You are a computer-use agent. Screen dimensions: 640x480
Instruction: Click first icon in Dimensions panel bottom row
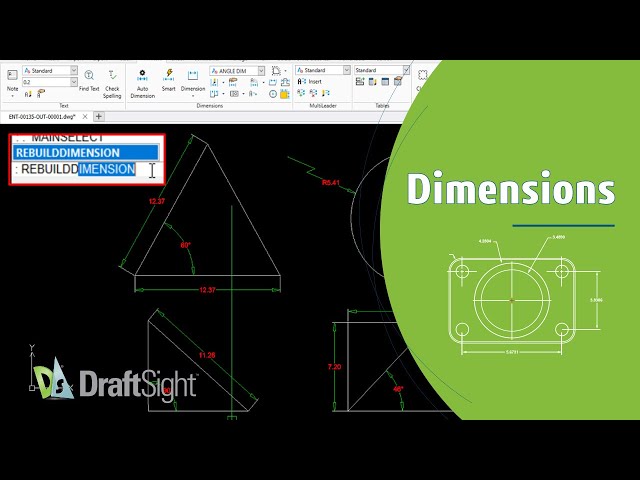click(x=214, y=94)
